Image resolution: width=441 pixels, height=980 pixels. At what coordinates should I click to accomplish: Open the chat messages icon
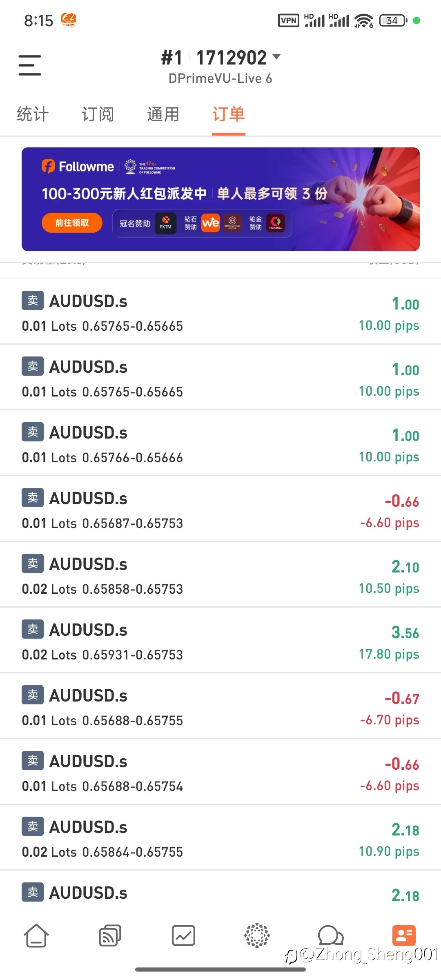click(x=330, y=935)
